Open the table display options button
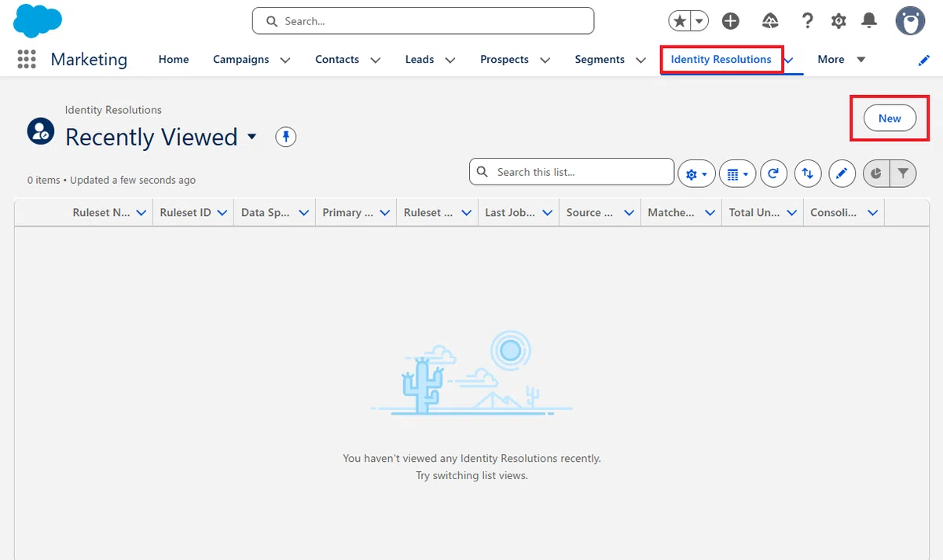The height and width of the screenshot is (560, 943). [x=737, y=174]
